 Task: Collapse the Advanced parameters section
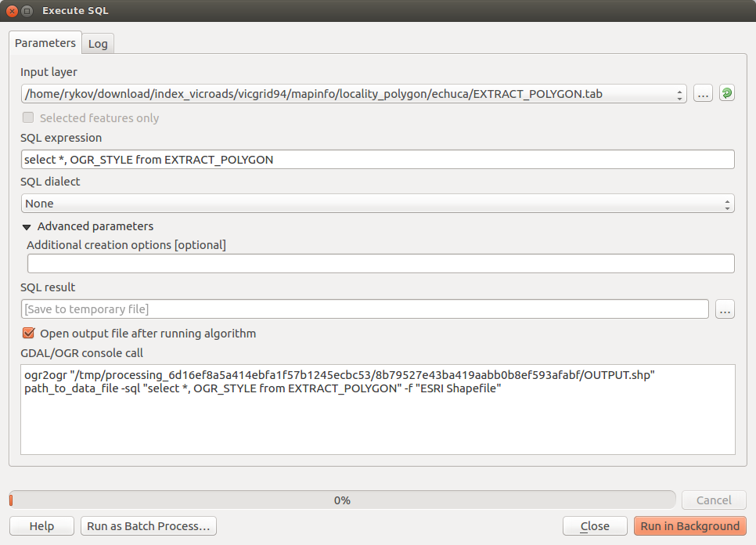pyautogui.click(x=27, y=226)
